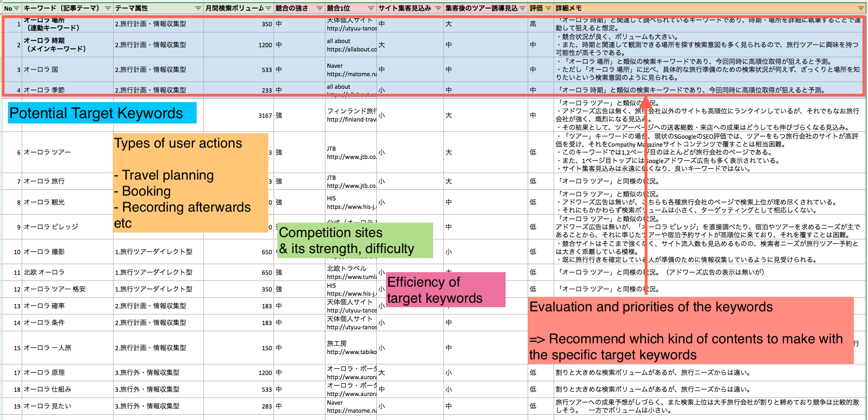This screenshot has width=868, height=420.
Task: Open the filter dropdown on the No column
Action: click(x=16, y=8)
